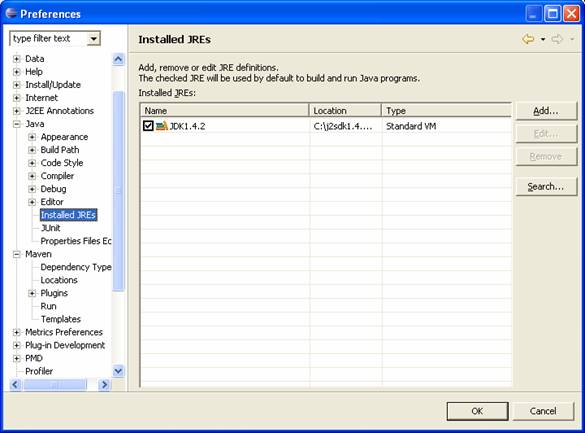Click the Eclipse icon in the title bar
The width and height of the screenshot is (585, 433).
12,13
